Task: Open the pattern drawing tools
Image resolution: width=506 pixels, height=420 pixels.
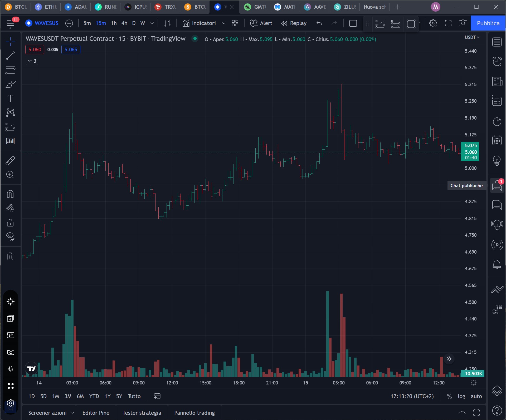Action: click(10, 113)
